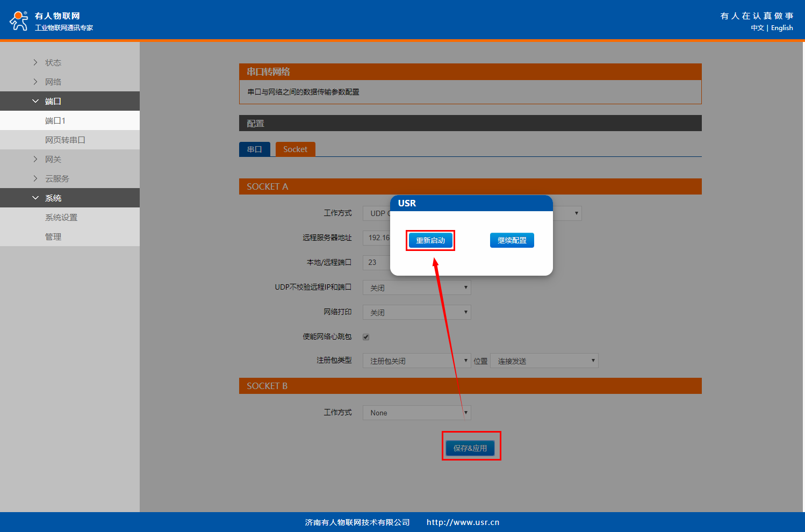Image resolution: width=805 pixels, height=532 pixels.
Task: Open the UDP不校验远程IP和端口 dropdown
Action: 416,287
